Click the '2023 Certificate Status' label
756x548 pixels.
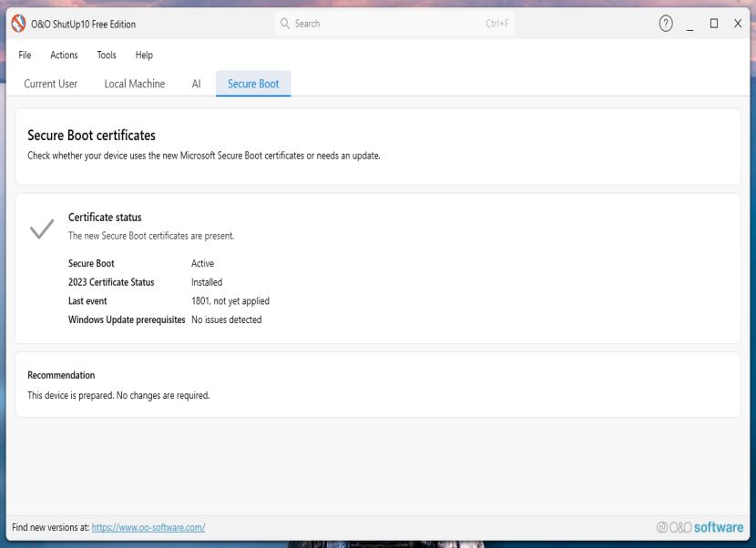click(x=111, y=282)
